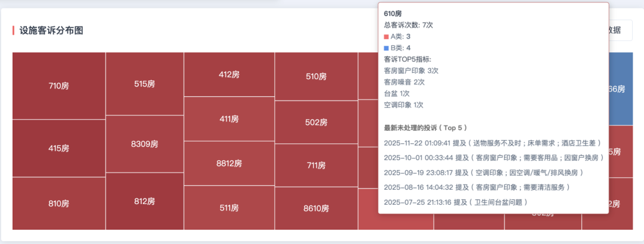Click the 2025-09-19 23:08:17 complaint row

[484, 173]
